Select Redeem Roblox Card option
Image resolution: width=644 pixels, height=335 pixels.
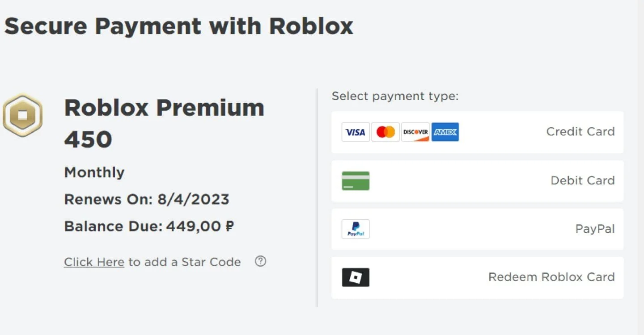click(477, 277)
